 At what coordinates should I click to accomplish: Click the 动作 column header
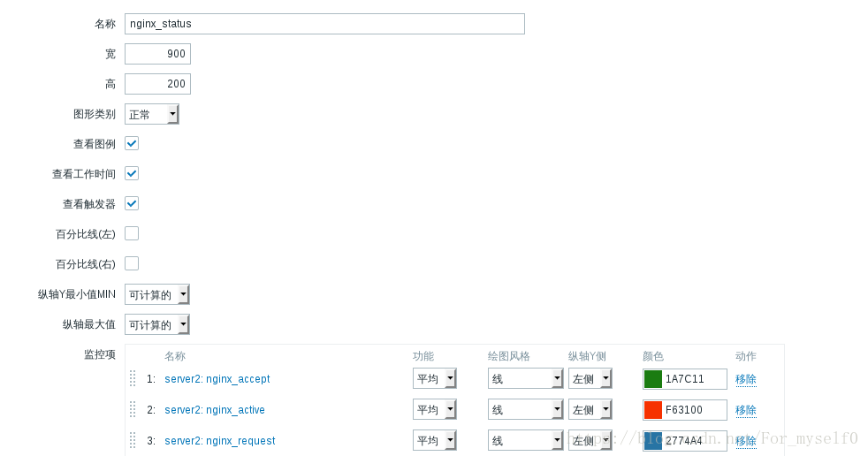746,356
